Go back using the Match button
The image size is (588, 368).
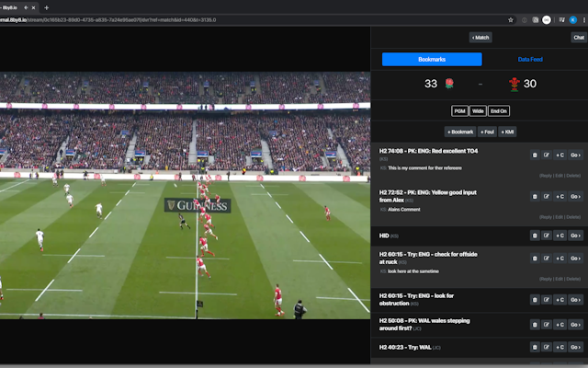click(x=481, y=38)
